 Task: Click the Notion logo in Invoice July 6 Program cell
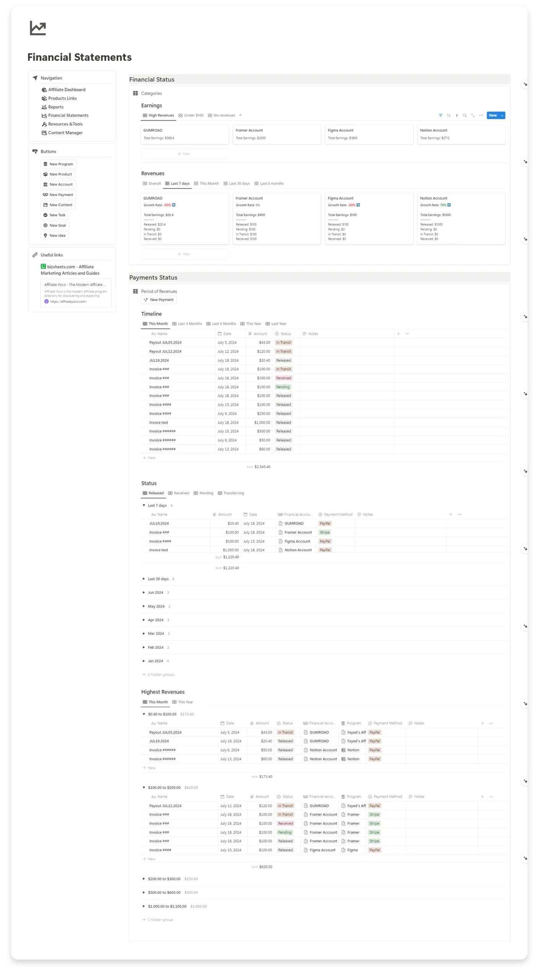[x=343, y=750]
